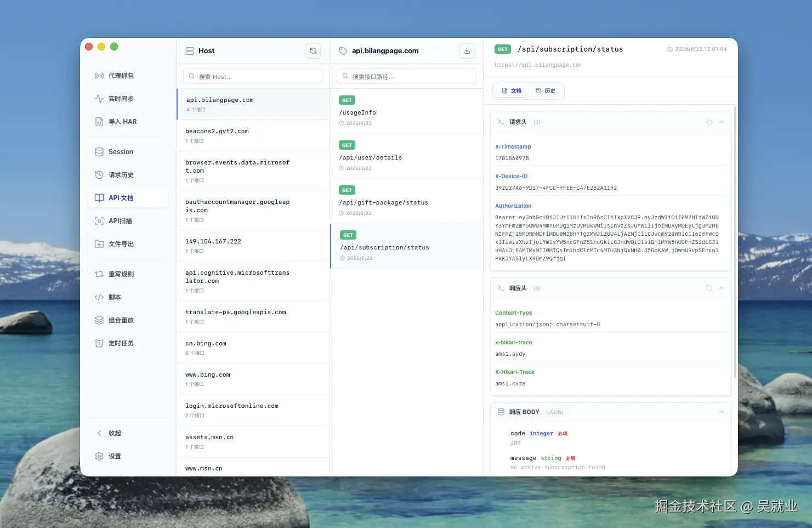Image resolution: width=812 pixels, height=528 pixels.
Task: Select host www.bing.com
Action: point(253,379)
